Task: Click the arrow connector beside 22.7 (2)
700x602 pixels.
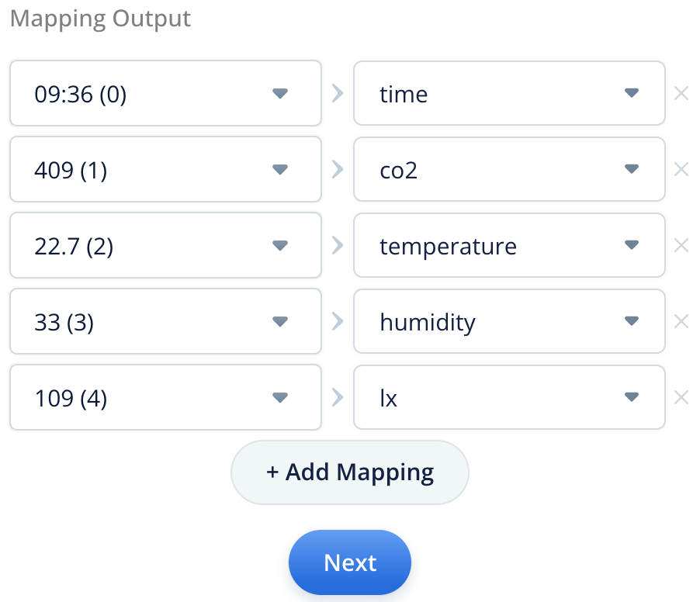Action: (338, 245)
